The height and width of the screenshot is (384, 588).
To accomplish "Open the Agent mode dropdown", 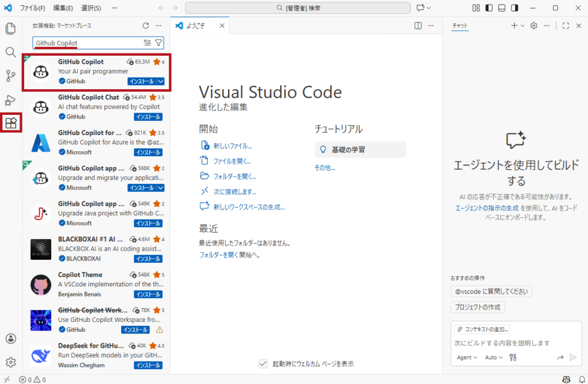I will [x=467, y=357].
